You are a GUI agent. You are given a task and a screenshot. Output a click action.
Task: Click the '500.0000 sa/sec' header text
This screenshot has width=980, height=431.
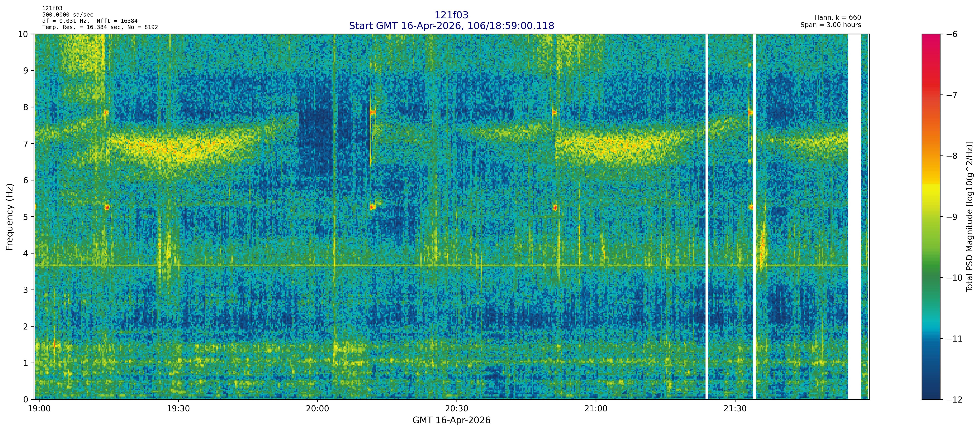click(67, 15)
